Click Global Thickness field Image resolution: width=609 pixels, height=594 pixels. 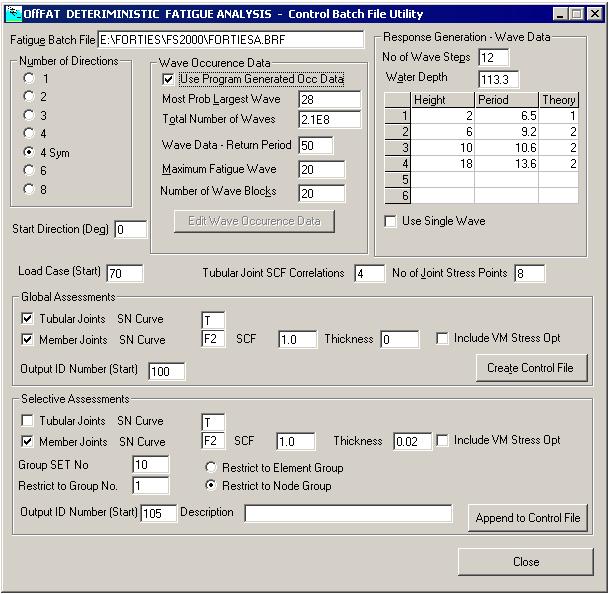click(x=400, y=340)
